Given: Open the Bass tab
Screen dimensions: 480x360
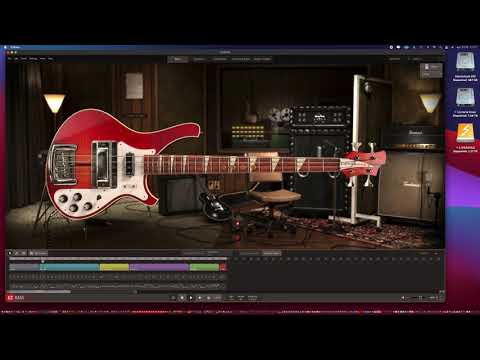Looking at the screenshot, I should pos(178,59).
